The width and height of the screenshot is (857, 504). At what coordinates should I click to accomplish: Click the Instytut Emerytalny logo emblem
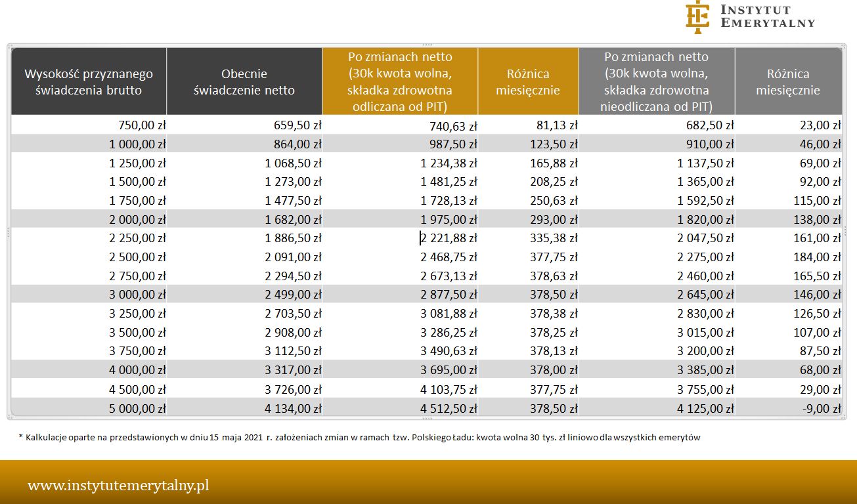tap(697, 17)
